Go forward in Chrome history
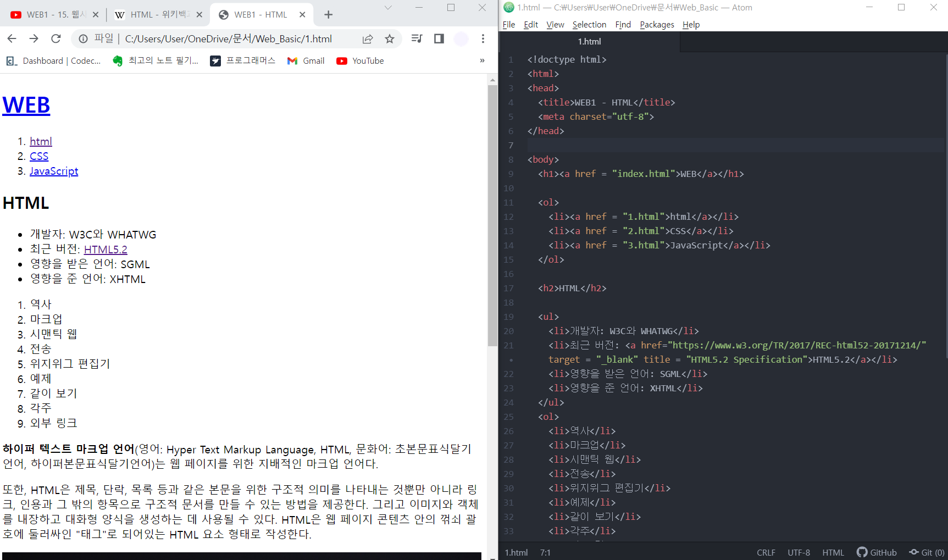Screen dimensions: 948x560 (x=34, y=38)
